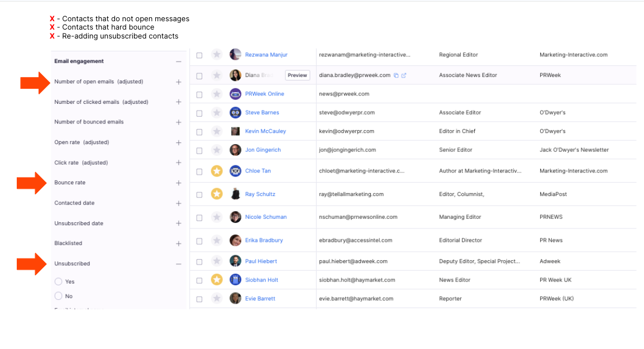
Task: Click the Adweek outlet cell
Action: (550, 261)
